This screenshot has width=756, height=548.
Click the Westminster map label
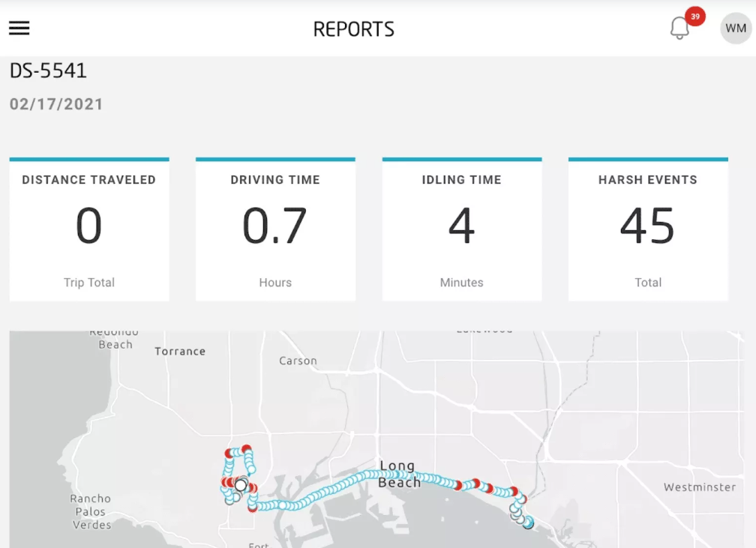(x=700, y=487)
